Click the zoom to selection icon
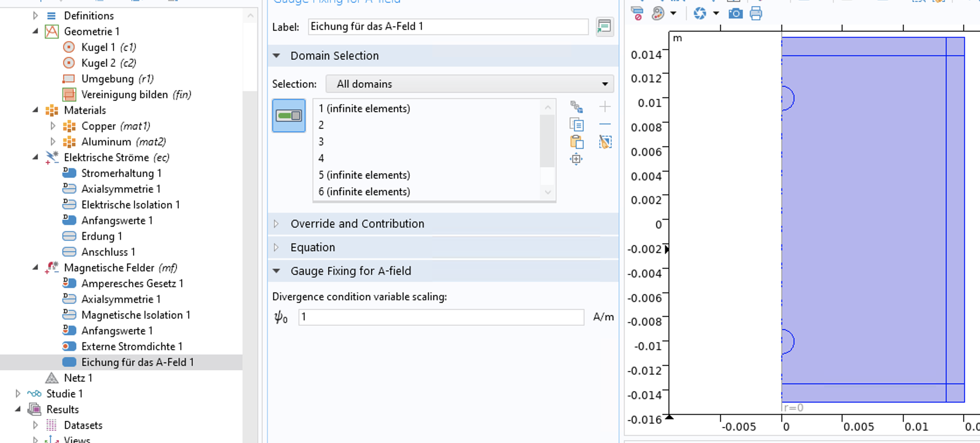This screenshot has width=980, height=443. [577, 159]
